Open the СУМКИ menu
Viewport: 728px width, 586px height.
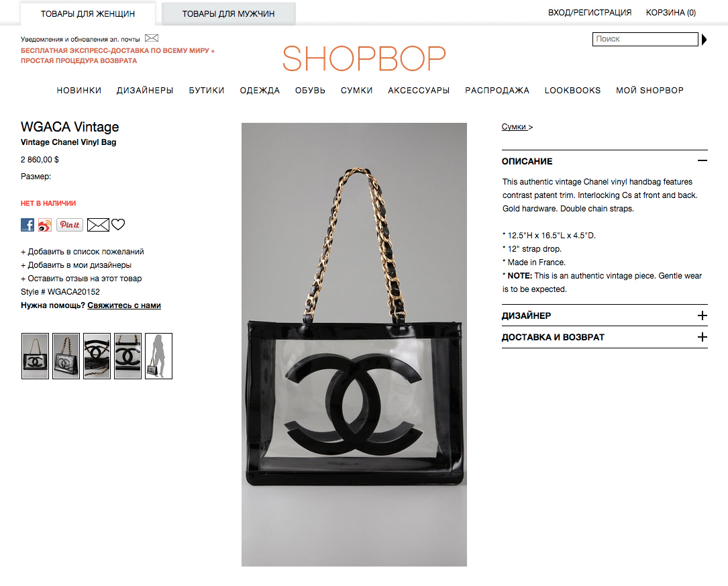(x=356, y=91)
